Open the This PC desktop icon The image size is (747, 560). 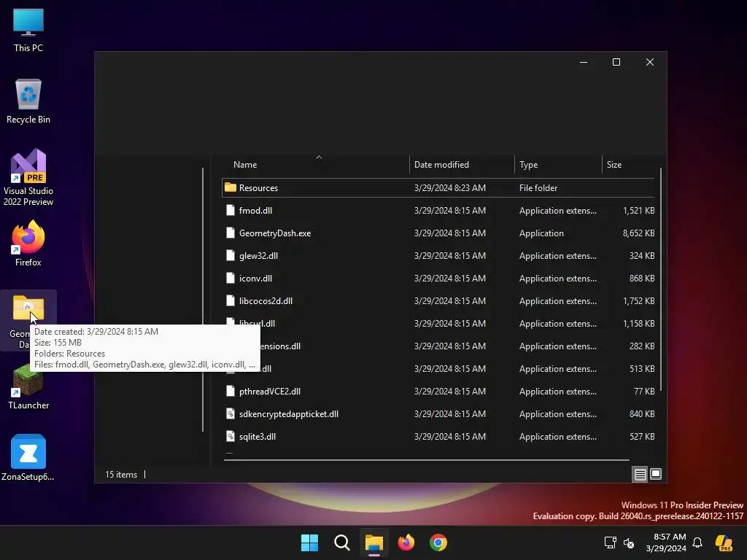pos(28,29)
